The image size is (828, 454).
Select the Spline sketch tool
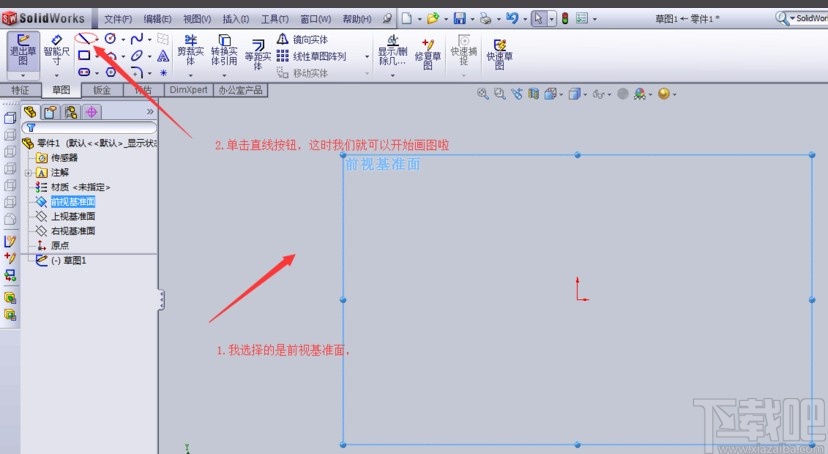pyautogui.click(x=137, y=39)
